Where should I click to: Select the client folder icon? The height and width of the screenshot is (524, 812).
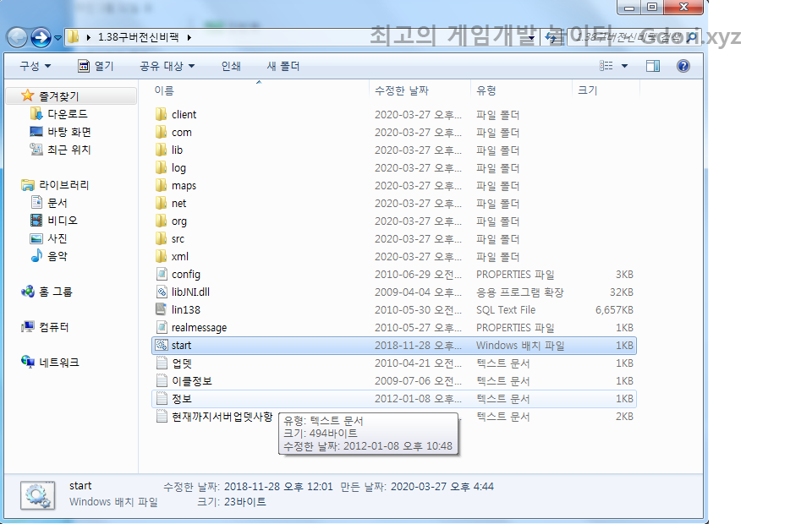[x=162, y=114]
